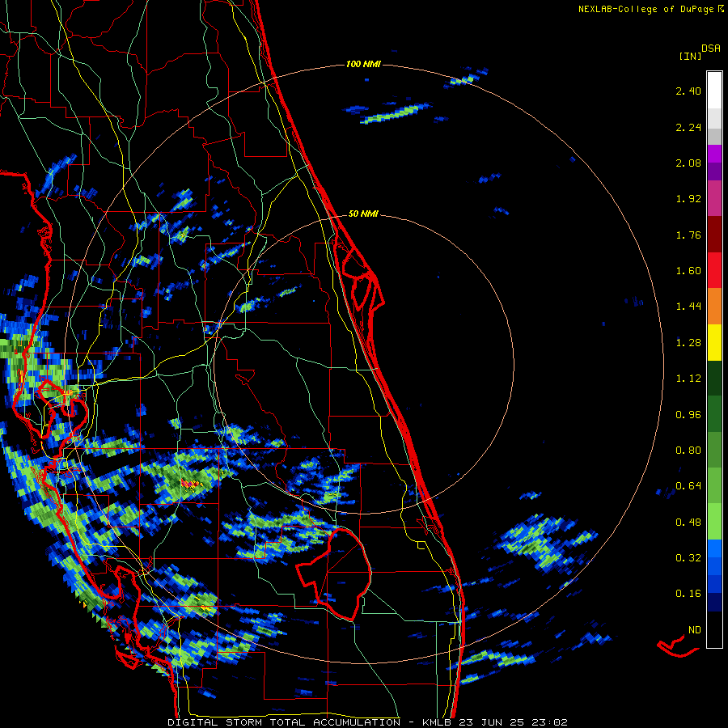Click the white color swatch in legend
This screenshot has width=728, height=728.
(714, 90)
